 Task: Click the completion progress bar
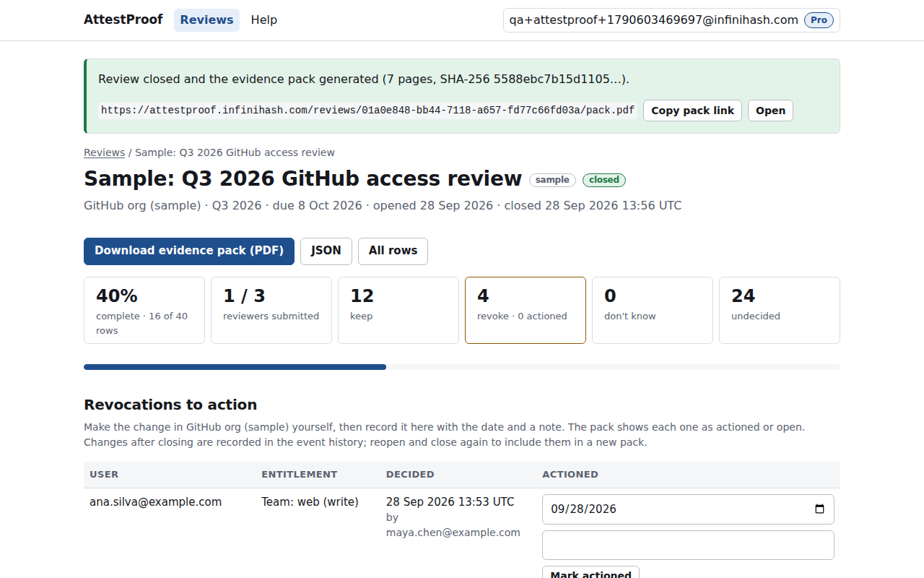[x=462, y=367]
